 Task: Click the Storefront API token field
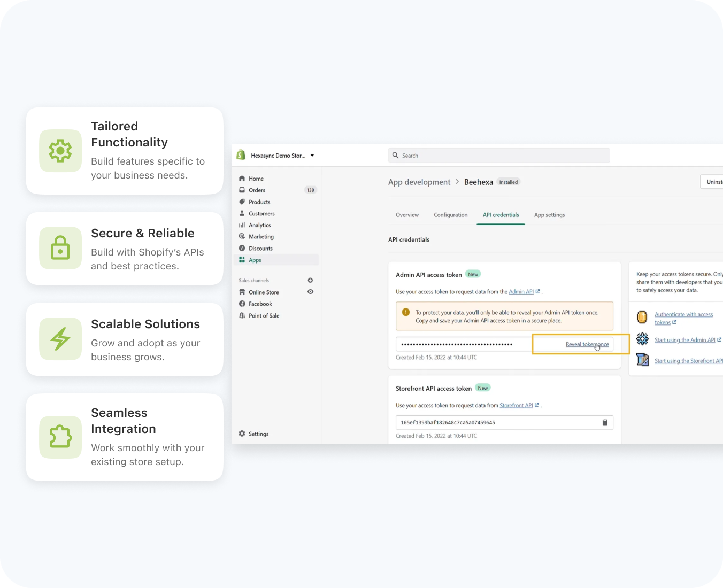point(504,423)
